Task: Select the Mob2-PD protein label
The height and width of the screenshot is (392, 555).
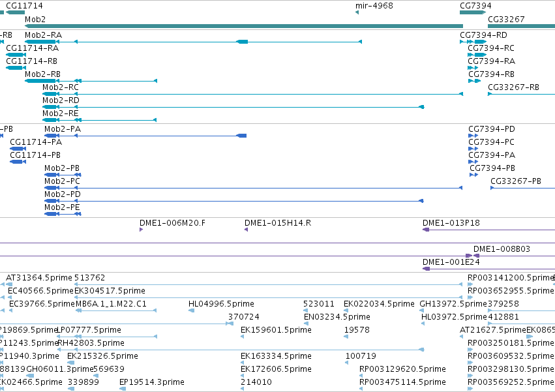Action: (63, 194)
